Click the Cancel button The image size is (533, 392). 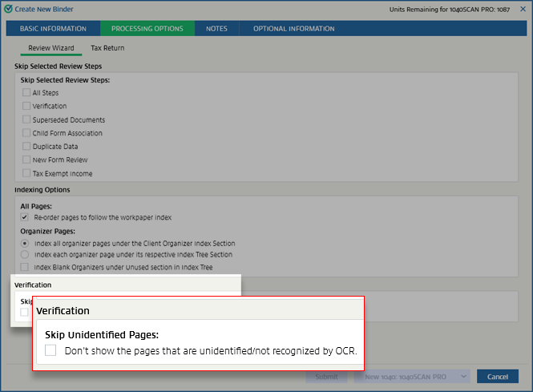click(x=497, y=377)
